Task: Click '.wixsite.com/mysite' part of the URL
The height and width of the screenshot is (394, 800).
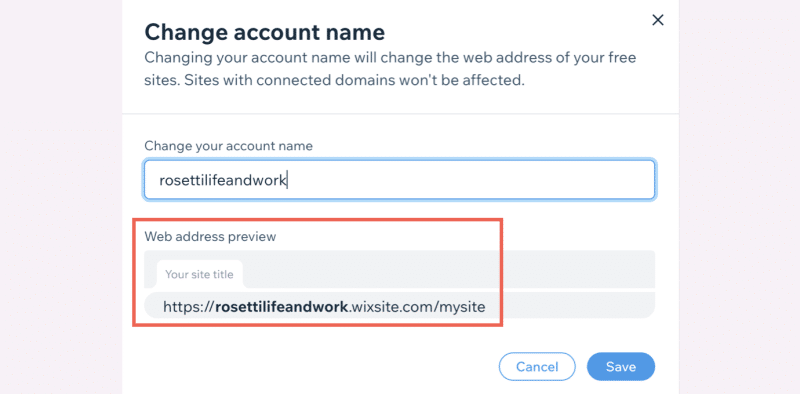Action: [416, 307]
